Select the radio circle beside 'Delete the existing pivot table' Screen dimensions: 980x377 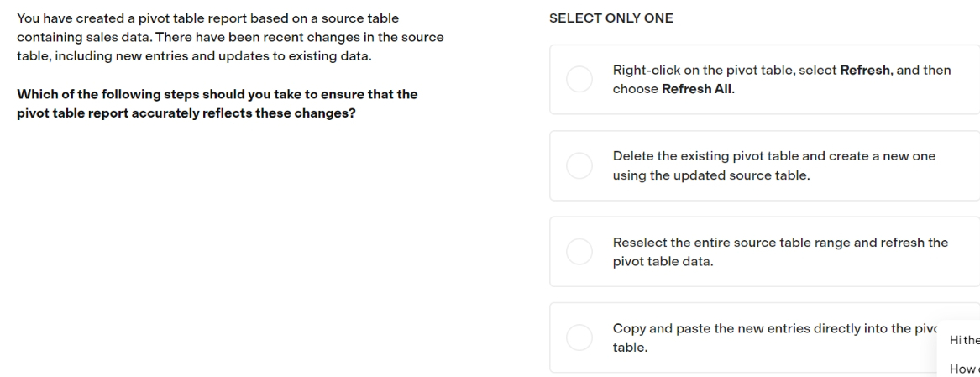pos(579,165)
